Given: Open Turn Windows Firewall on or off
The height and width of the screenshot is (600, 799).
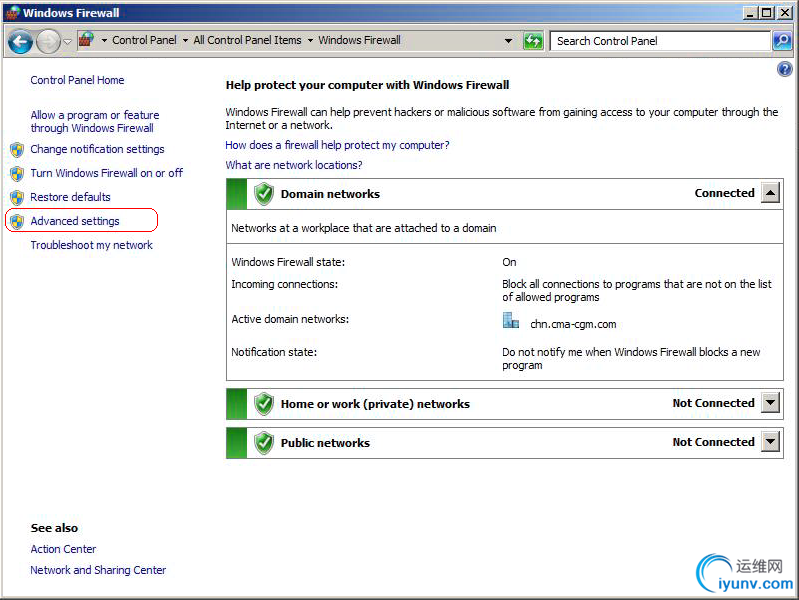Looking at the screenshot, I should pyautogui.click(x=106, y=173).
